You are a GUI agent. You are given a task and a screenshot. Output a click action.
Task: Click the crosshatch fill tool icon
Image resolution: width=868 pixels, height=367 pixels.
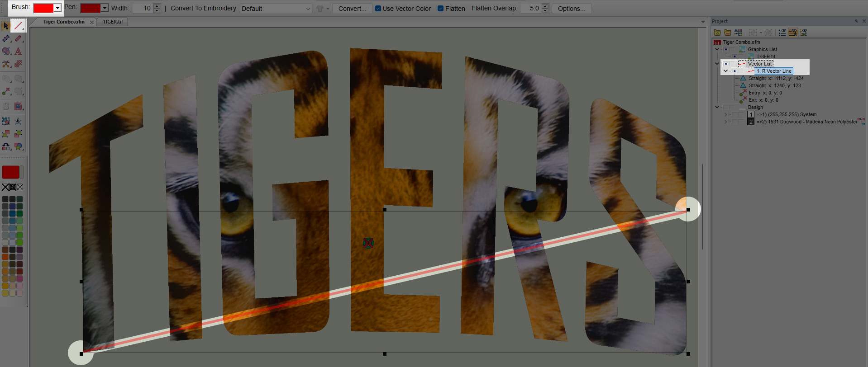tap(18, 64)
